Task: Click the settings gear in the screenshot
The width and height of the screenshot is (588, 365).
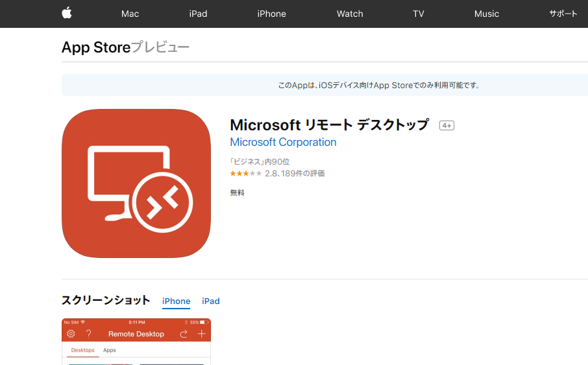Action: pos(71,334)
